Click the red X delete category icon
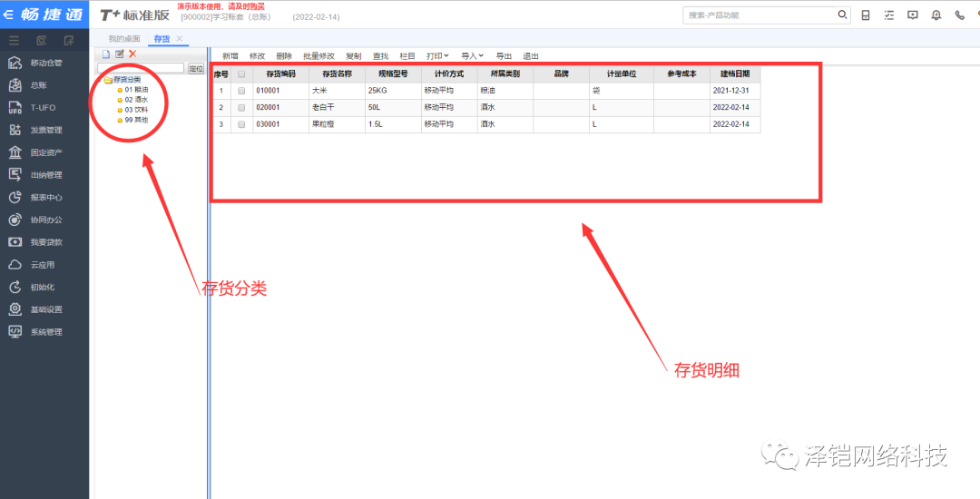Viewport: 980px width, 499px height. [x=132, y=54]
